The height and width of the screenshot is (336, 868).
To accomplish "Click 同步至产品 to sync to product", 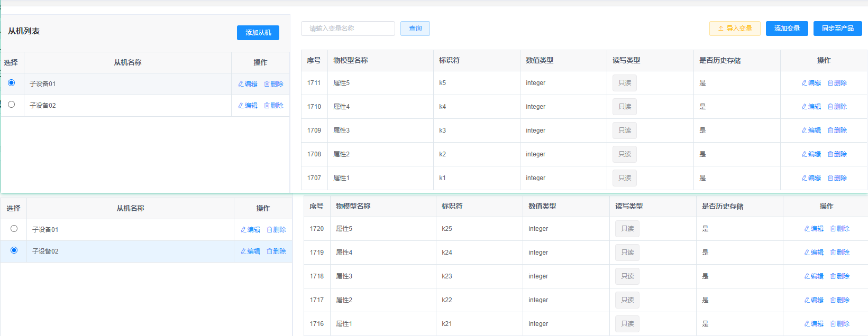I will click(837, 29).
